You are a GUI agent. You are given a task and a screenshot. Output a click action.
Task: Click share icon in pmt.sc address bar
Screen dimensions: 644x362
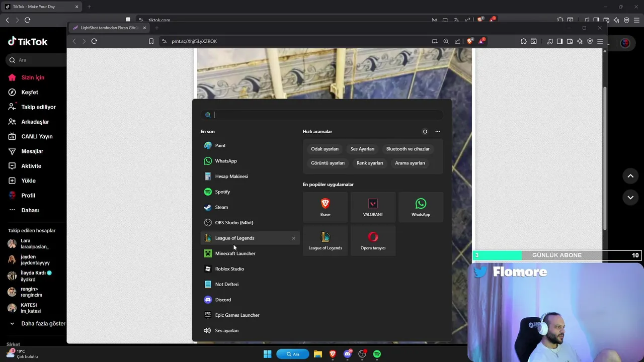457,41
